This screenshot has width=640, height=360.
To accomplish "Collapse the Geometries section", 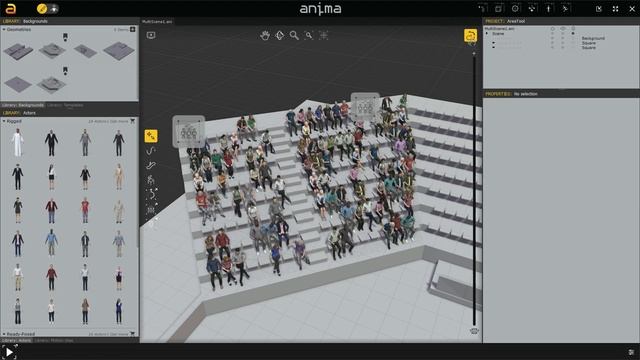I will (4, 29).
